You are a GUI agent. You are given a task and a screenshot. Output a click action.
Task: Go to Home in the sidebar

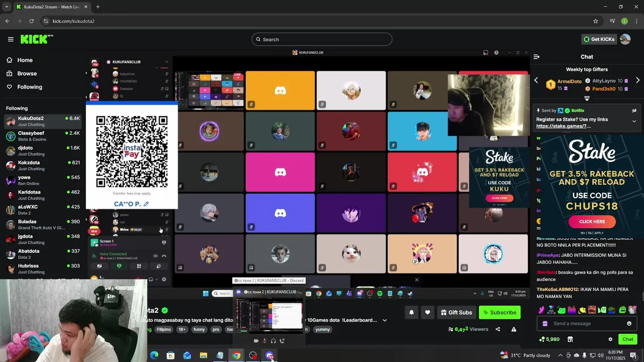click(20, 60)
